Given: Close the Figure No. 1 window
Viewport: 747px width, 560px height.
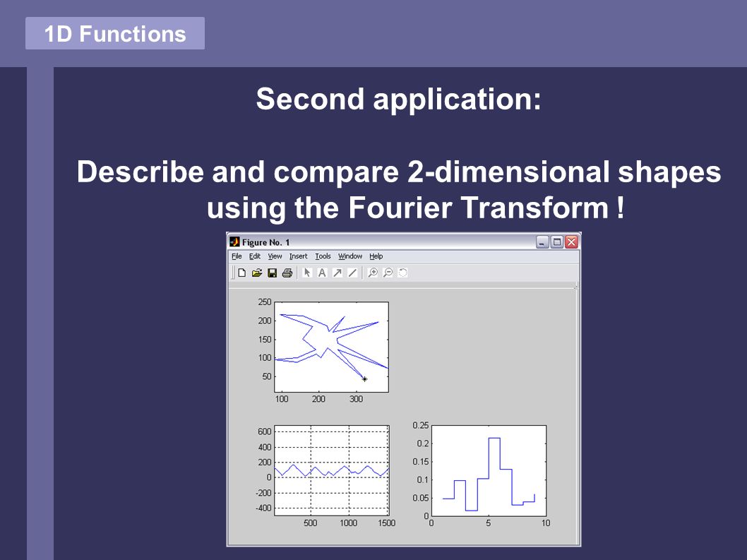Looking at the screenshot, I should pos(571,242).
